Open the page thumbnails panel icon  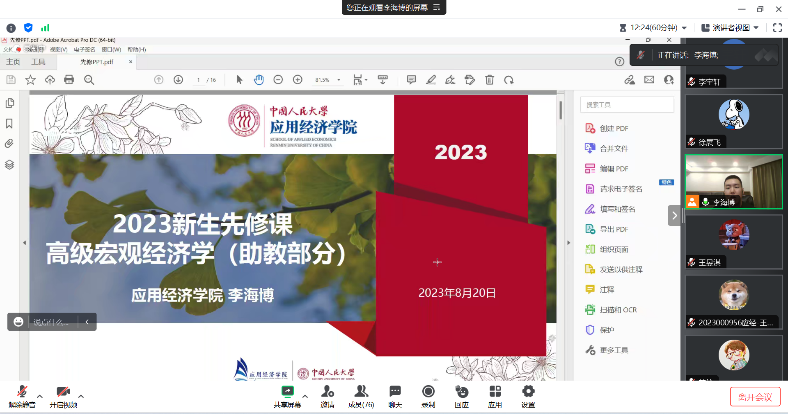click(x=10, y=103)
